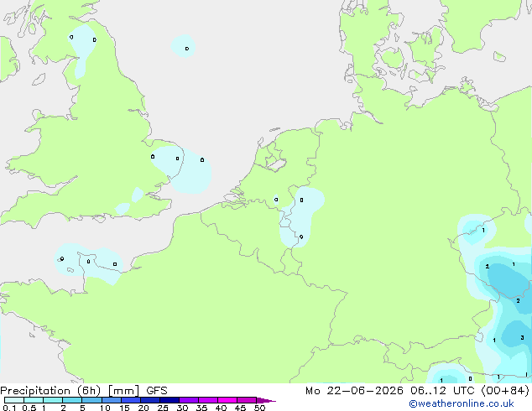Click the weatheronline.co.uk copyright link
The image size is (532, 411).
pyautogui.click(x=462, y=403)
